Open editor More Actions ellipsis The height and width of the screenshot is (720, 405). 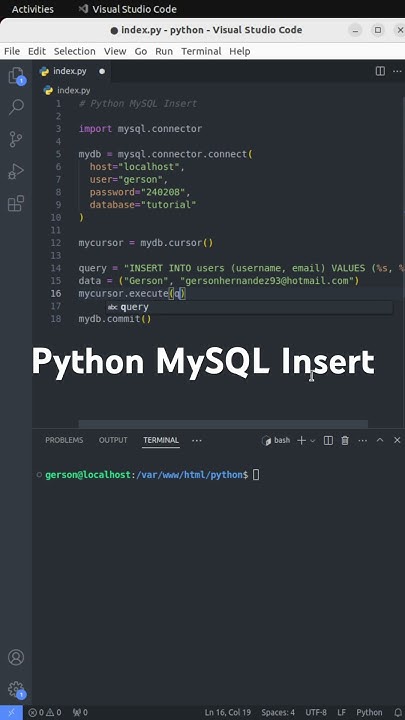pos(397,71)
